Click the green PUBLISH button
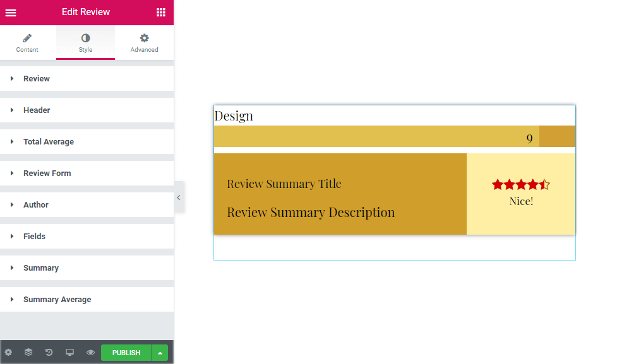The width and height of the screenshot is (617, 364). click(x=126, y=353)
